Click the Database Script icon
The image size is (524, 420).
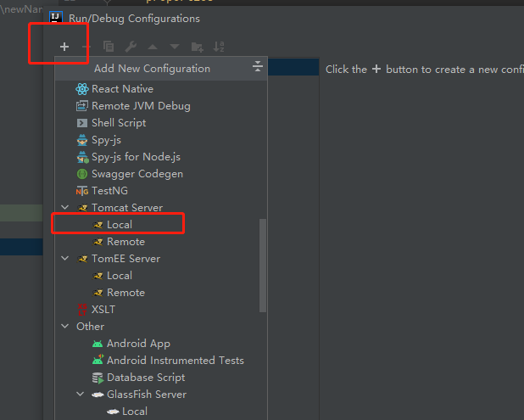coord(98,378)
